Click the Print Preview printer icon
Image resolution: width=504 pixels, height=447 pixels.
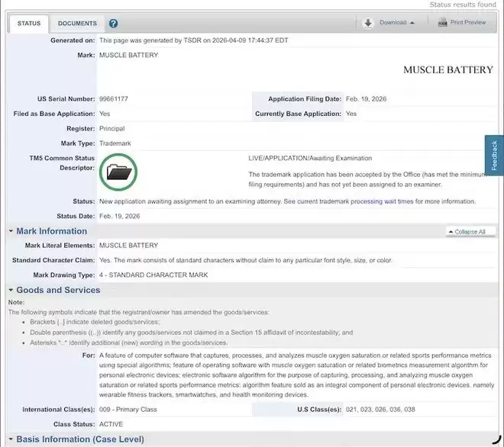[443, 22]
